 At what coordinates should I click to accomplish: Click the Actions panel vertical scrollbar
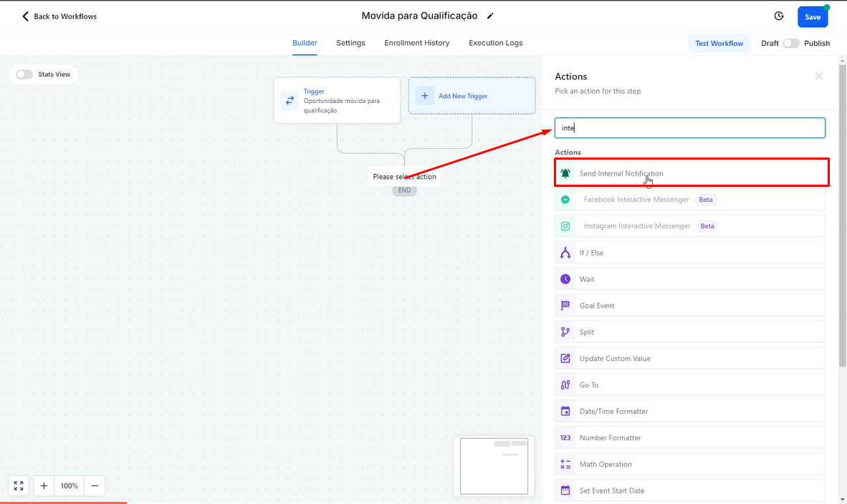[842, 215]
